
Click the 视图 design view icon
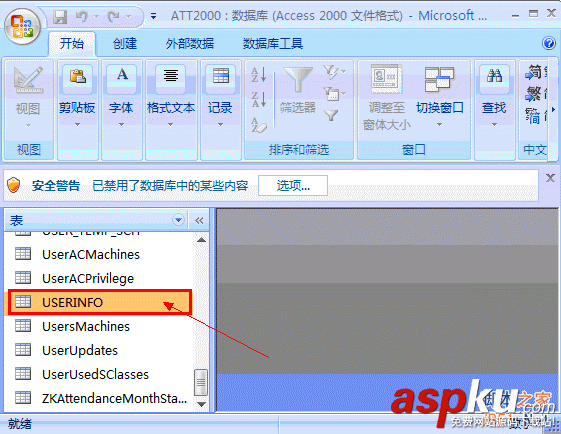click(28, 80)
